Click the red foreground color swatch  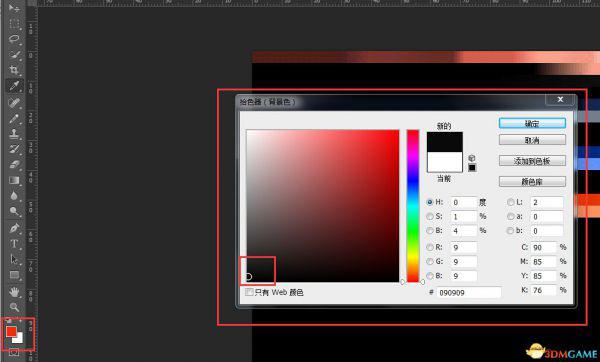point(11,331)
